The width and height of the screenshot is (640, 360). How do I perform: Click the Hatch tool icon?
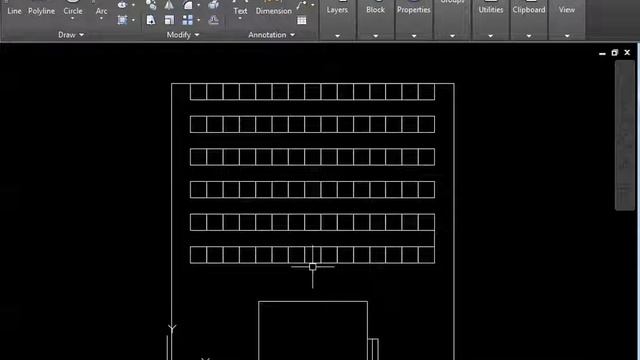click(x=122, y=20)
